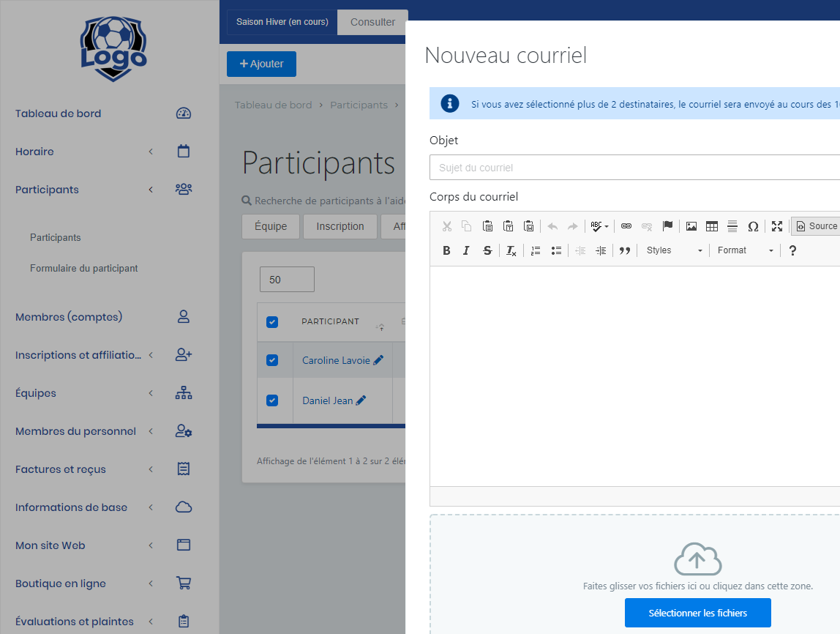Insert a link in the email body
Viewport: 840px width, 634px height.
[x=626, y=226]
